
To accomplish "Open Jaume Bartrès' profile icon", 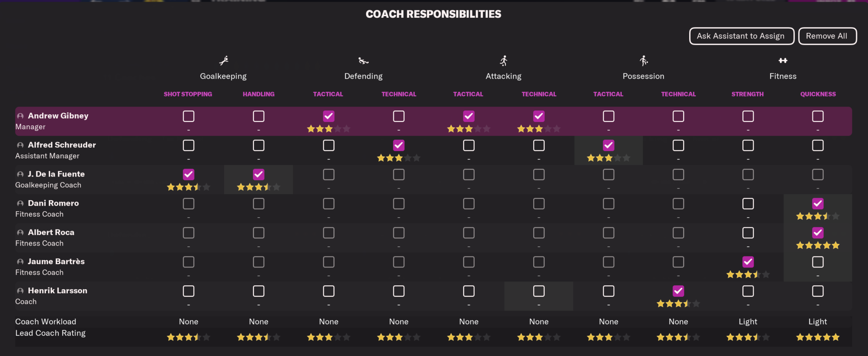I will [19, 262].
